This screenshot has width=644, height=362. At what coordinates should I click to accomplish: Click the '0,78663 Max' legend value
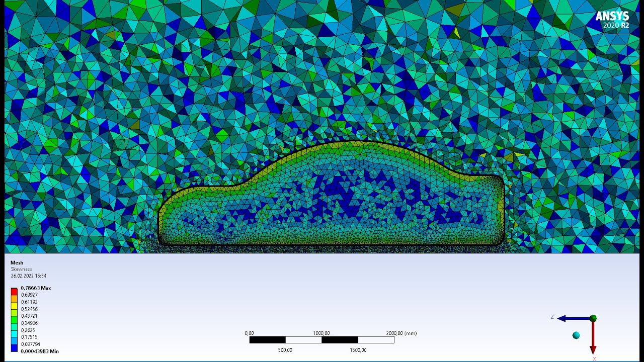coord(36,288)
